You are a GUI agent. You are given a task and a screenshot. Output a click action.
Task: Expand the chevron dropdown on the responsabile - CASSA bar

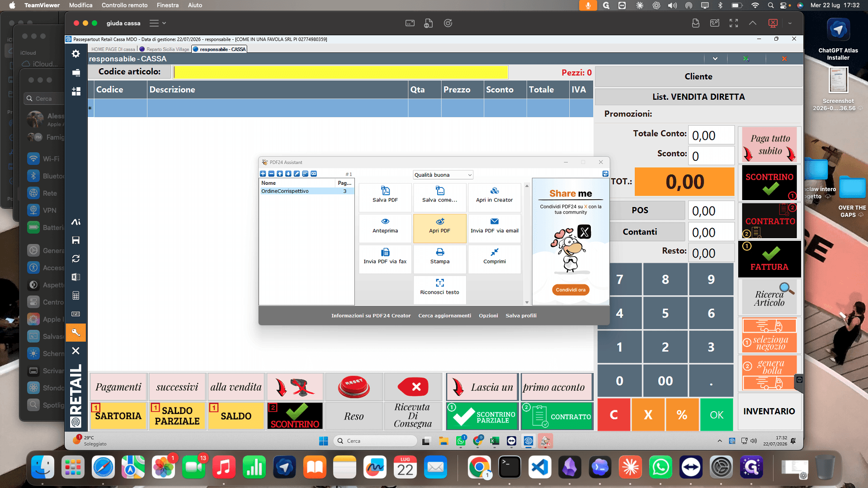click(715, 59)
